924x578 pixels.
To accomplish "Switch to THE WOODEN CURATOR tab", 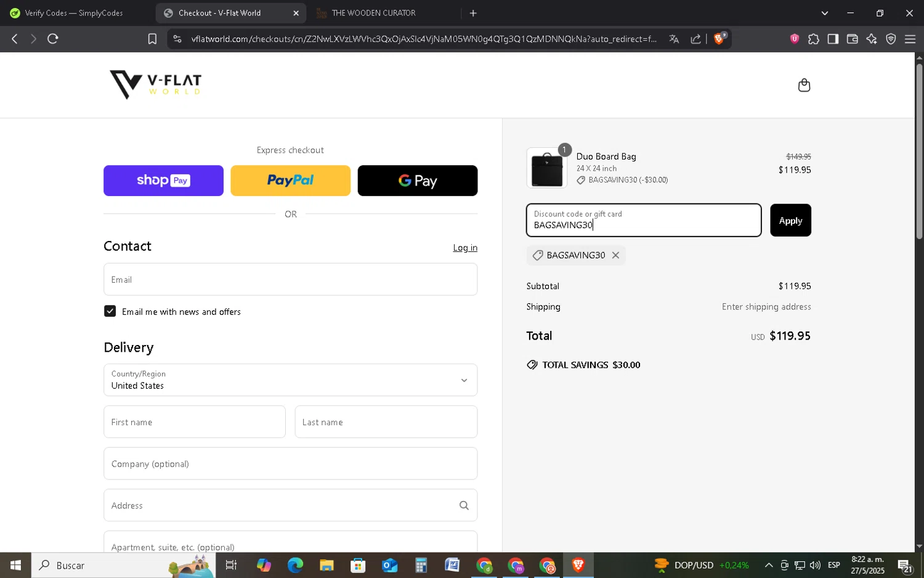I will click(374, 13).
